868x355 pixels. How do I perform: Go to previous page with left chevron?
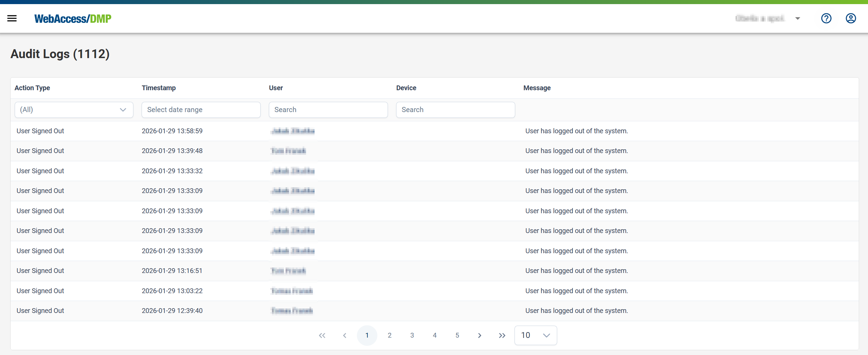(x=344, y=335)
